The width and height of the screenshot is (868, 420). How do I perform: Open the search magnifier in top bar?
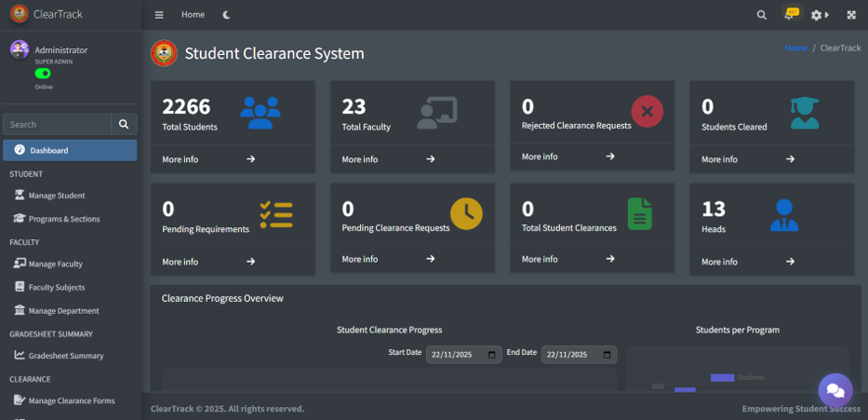[762, 15]
